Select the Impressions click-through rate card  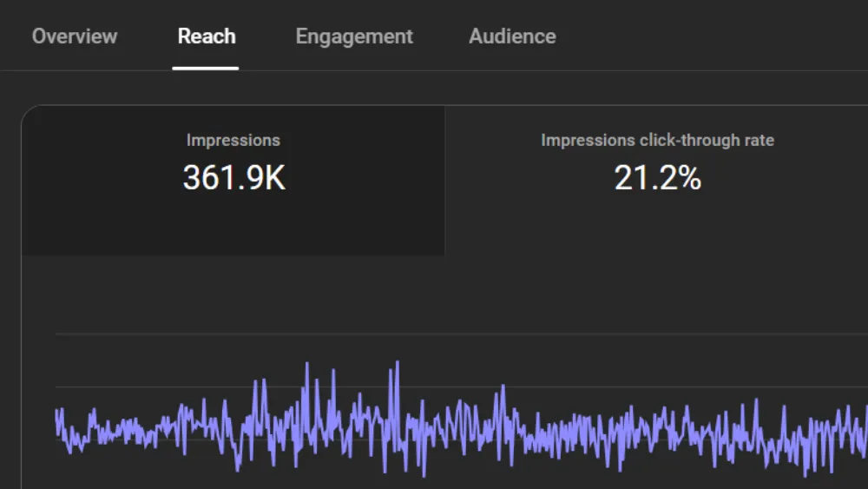click(x=657, y=217)
